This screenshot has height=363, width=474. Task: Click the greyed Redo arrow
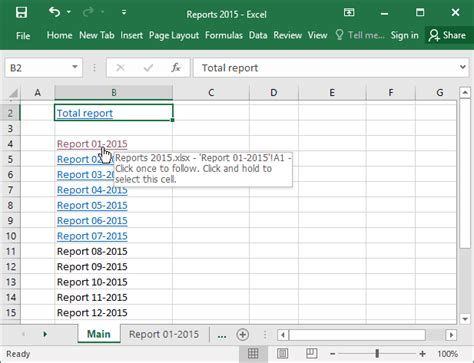[x=88, y=12]
